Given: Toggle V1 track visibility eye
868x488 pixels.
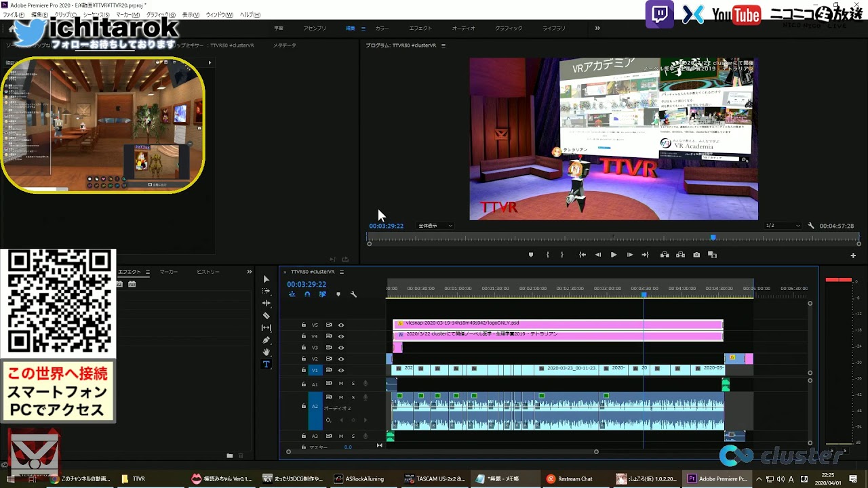Looking at the screenshot, I should (341, 370).
